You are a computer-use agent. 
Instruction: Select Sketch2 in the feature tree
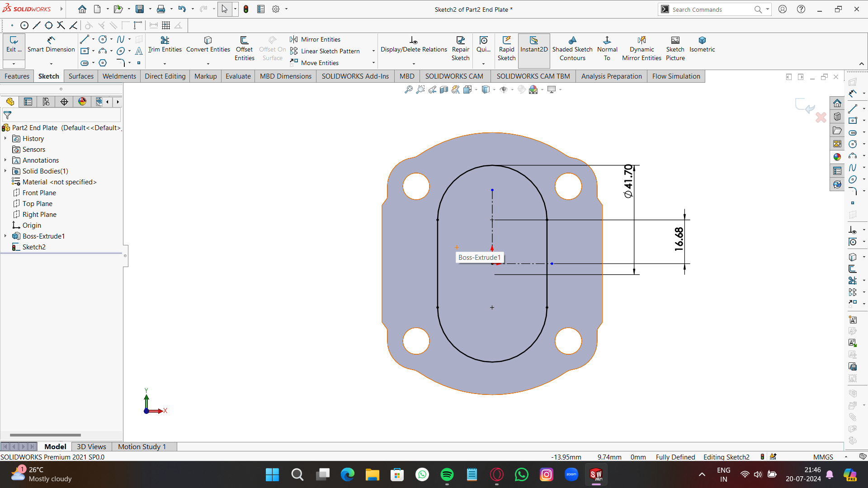click(x=29, y=247)
